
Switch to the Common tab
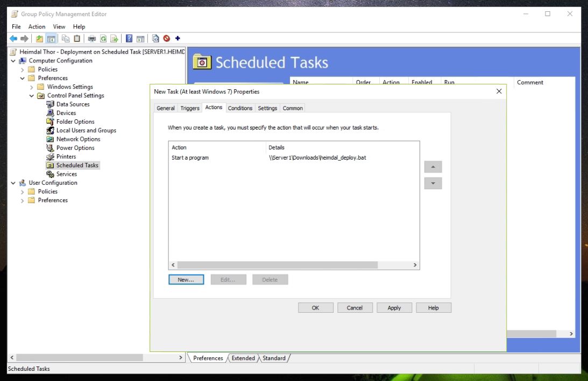pos(293,108)
